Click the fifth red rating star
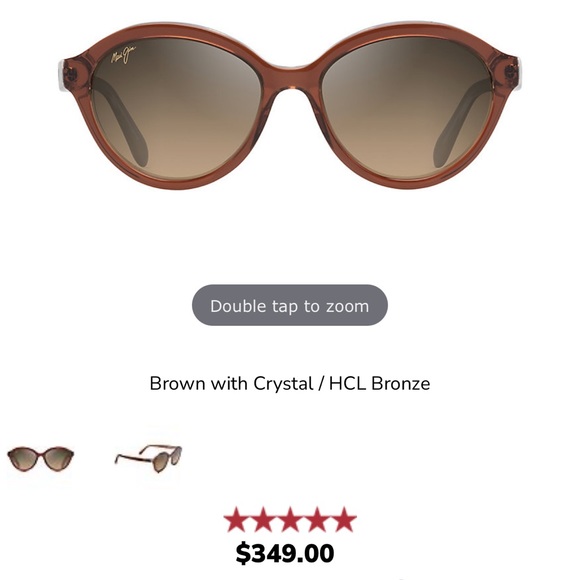The width and height of the screenshot is (580, 580). point(344,519)
